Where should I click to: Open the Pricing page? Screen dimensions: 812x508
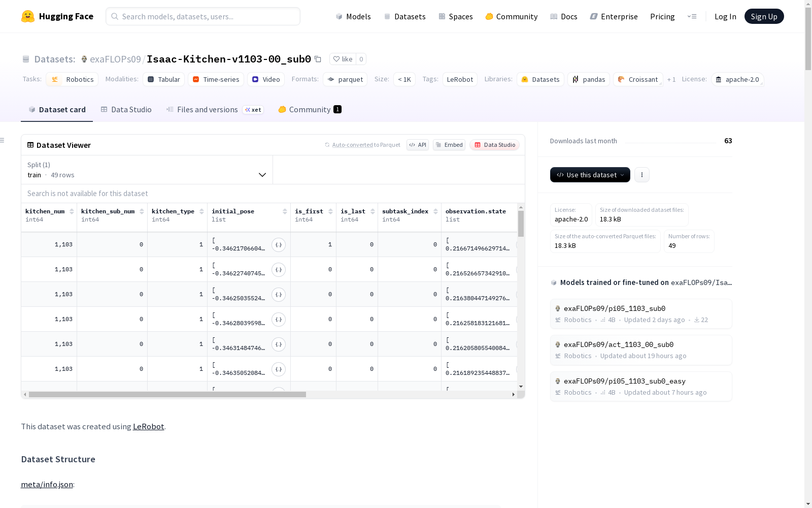(x=662, y=16)
